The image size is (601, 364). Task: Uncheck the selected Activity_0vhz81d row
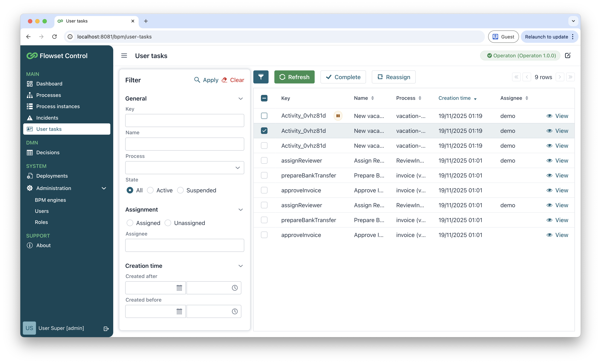click(264, 130)
